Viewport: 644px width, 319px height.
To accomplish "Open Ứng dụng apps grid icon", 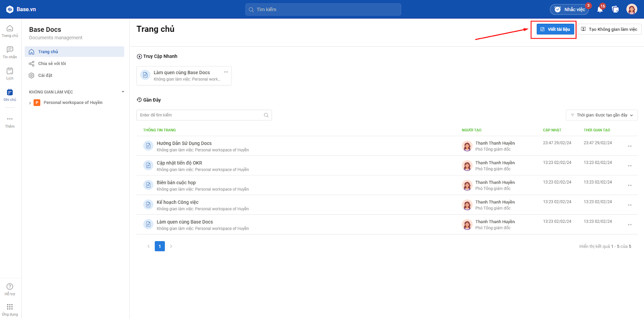I will pos(10,307).
